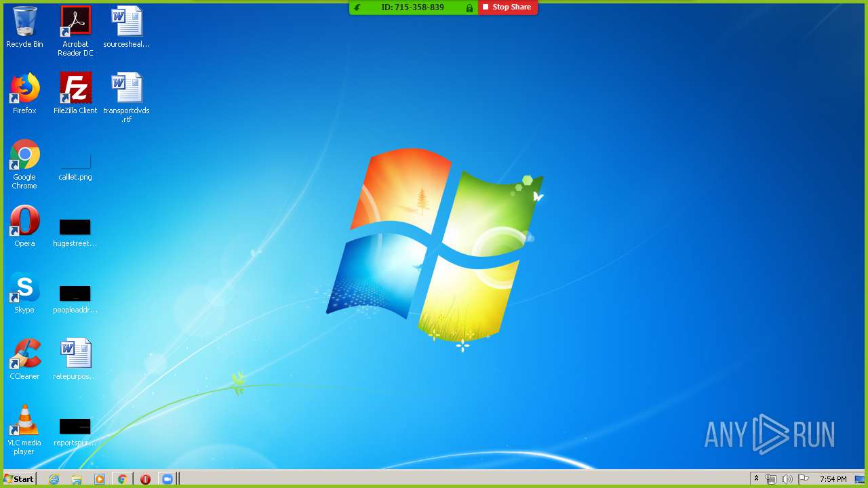Launch Skype from the desktop
This screenshot has height=488, width=868.
tap(24, 293)
